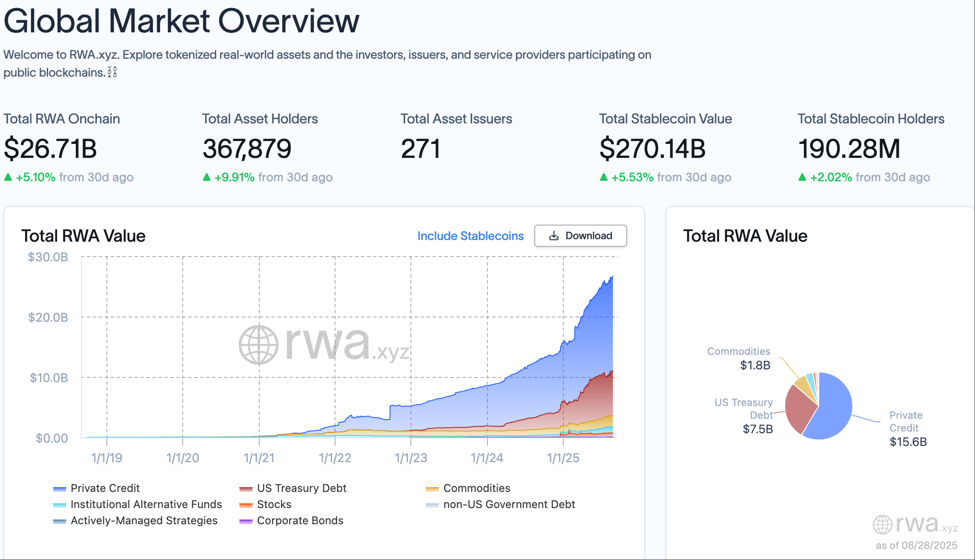Click the Include Stablecoins link
This screenshot has width=975, height=560.
[x=470, y=236]
